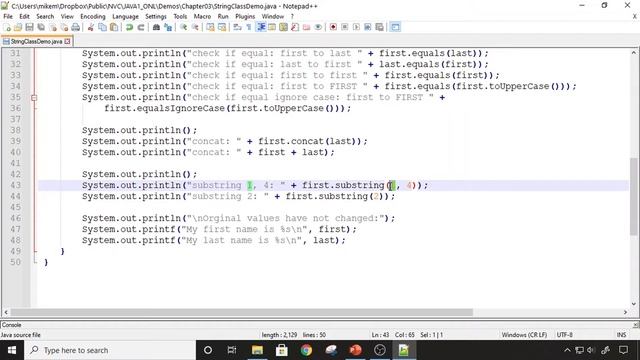This screenshot has width=640, height=360.
Task: Open the Plugins menu
Action: pos(245,16)
